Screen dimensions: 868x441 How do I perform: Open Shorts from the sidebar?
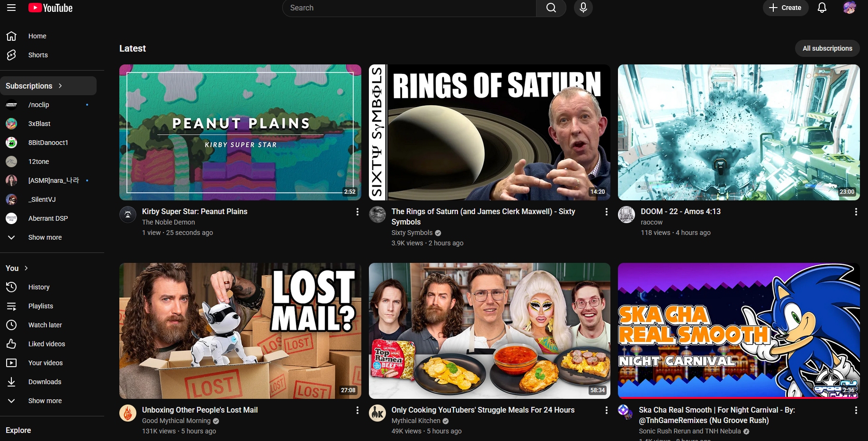click(38, 55)
